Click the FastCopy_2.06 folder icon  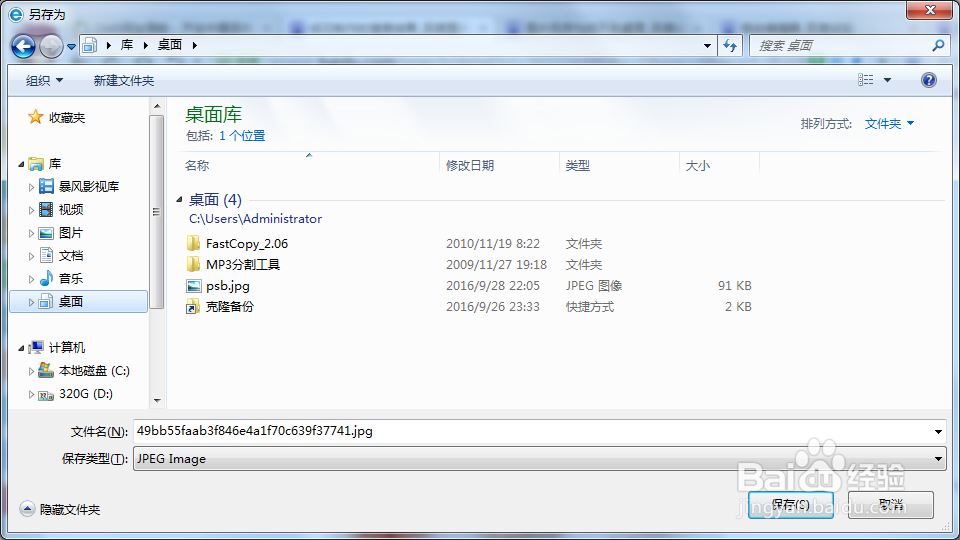coord(193,244)
